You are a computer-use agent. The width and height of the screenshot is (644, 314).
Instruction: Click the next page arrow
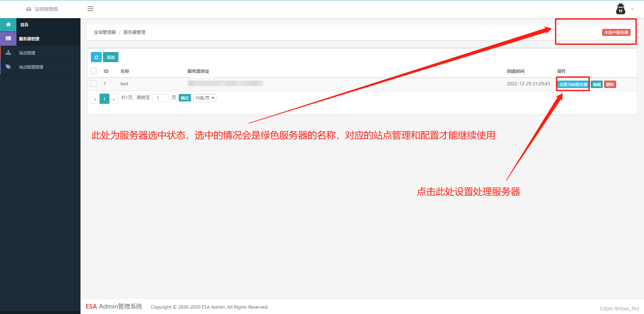tap(114, 99)
